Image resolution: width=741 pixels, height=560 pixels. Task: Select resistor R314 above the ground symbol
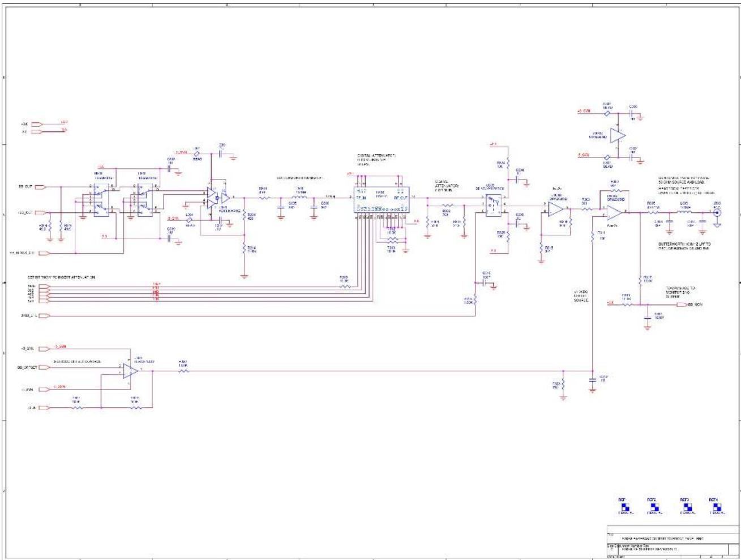tap(245, 248)
